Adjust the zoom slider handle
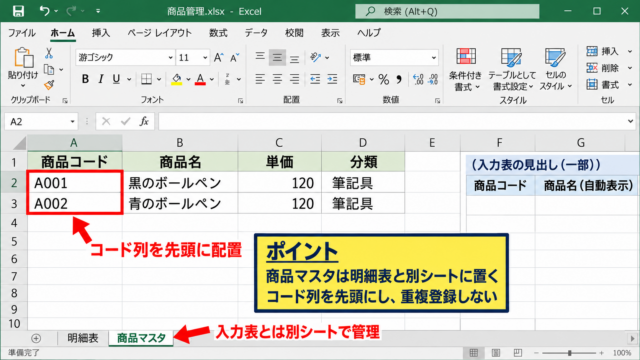 pyautogui.click(x=569, y=353)
